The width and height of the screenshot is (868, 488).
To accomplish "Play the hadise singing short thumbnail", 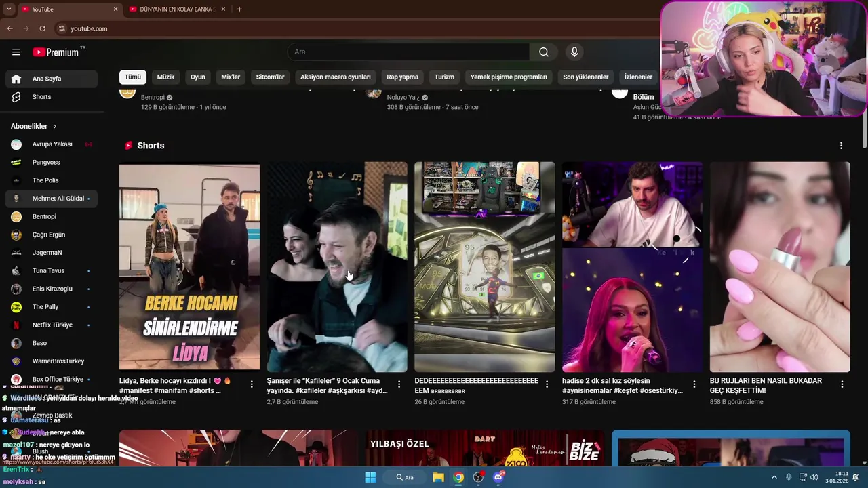I will (632, 267).
